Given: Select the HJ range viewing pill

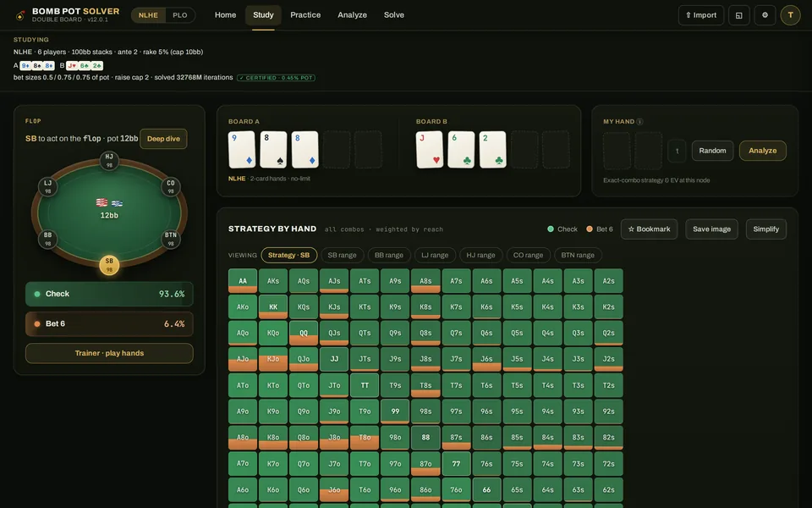Looking at the screenshot, I should [x=480, y=255].
